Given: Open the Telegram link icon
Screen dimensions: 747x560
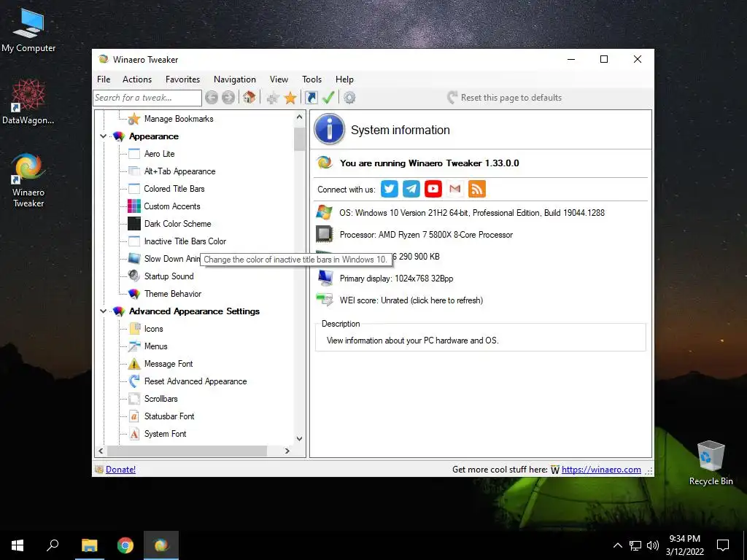Looking at the screenshot, I should click(411, 189).
